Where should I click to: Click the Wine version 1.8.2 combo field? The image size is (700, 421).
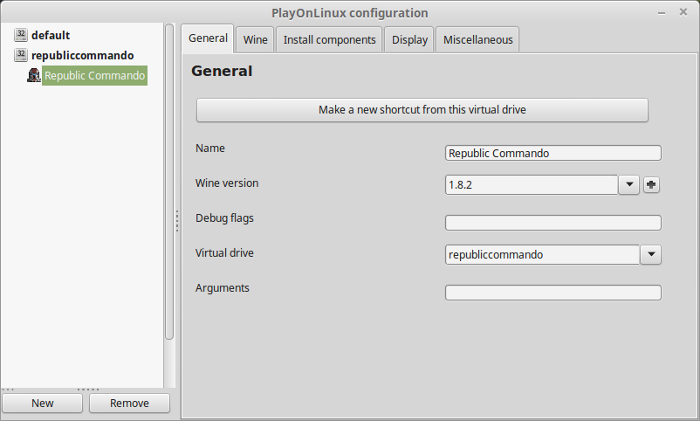tap(531, 185)
